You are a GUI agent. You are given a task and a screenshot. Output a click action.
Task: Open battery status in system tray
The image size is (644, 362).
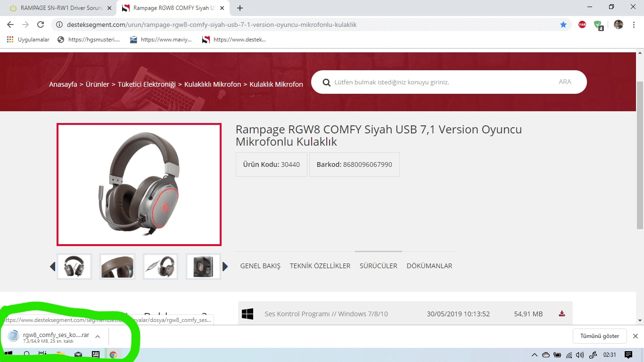pos(557,355)
